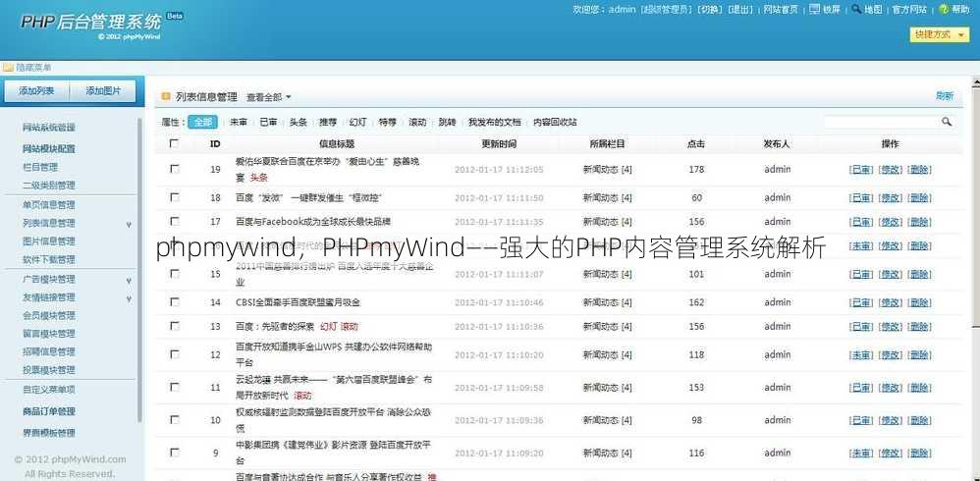Click the orange icon before 列表信息管理 heading
980x481 pixels.
pyautogui.click(x=166, y=97)
